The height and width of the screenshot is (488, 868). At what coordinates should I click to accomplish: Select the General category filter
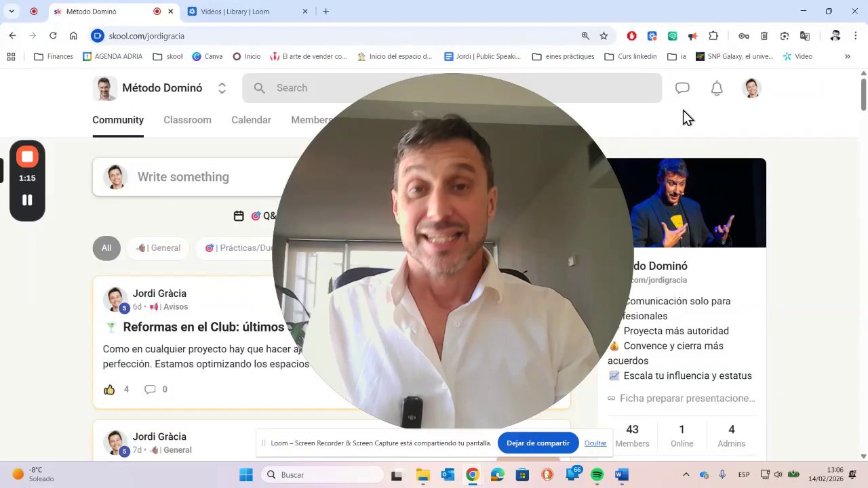(x=158, y=248)
